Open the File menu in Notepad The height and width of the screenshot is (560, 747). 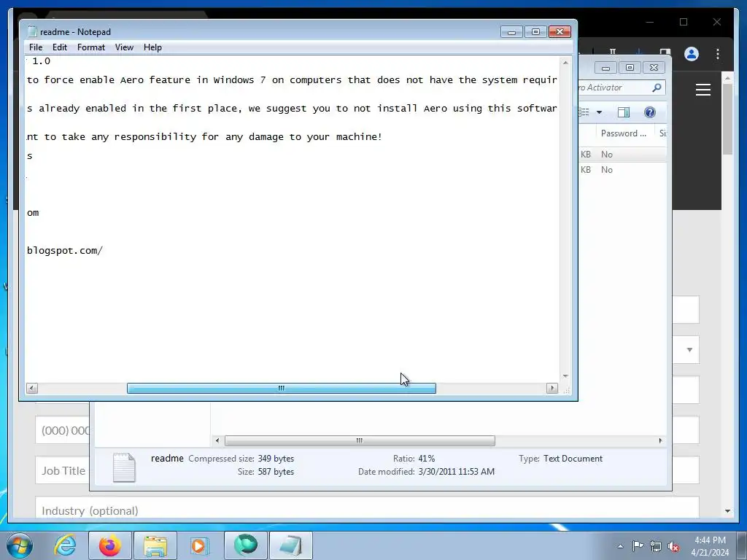pos(36,47)
